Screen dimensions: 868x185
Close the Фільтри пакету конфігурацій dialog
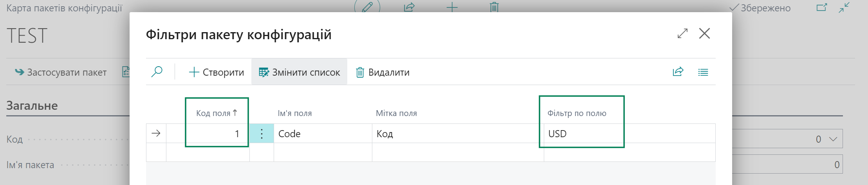click(x=705, y=34)
